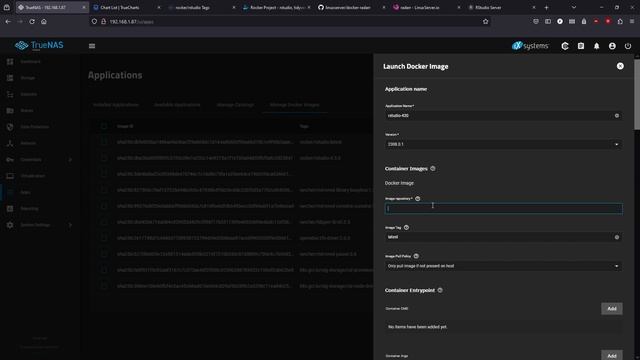Show help for Container Images section
Viewport: 640px width, 360px height.
[433, 169]
